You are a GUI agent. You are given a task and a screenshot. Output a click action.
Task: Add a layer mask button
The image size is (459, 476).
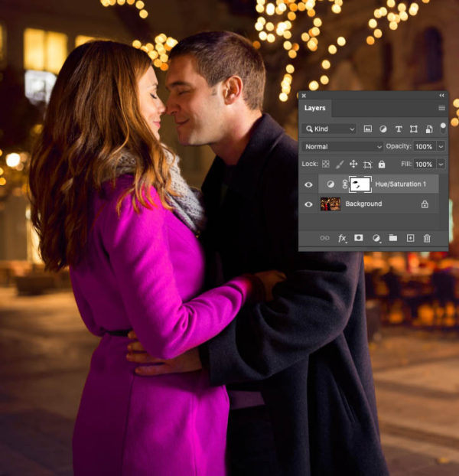pos(358,238)
